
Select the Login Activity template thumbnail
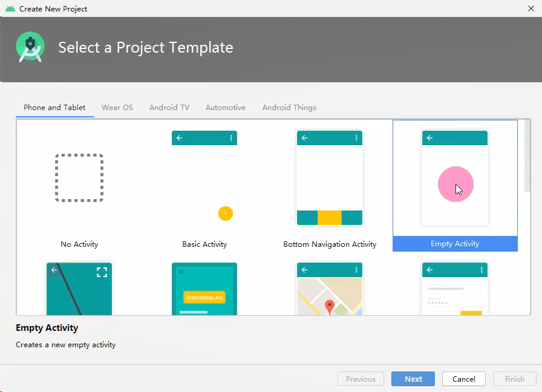click(454, 289)
